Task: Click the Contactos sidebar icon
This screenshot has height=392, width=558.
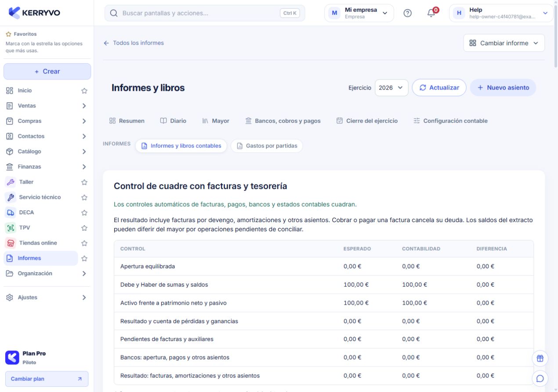Action: click(x=10, y=136)
